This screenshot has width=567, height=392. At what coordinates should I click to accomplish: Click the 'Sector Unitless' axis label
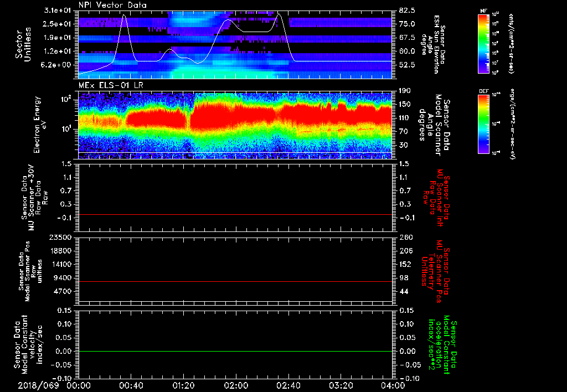[x=23, y=44]
